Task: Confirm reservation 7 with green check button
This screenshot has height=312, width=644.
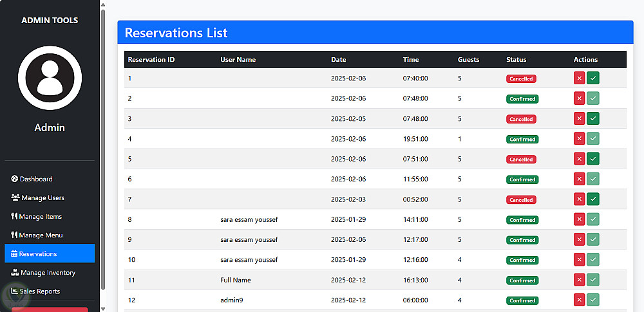Action: (x=593, y=199)
